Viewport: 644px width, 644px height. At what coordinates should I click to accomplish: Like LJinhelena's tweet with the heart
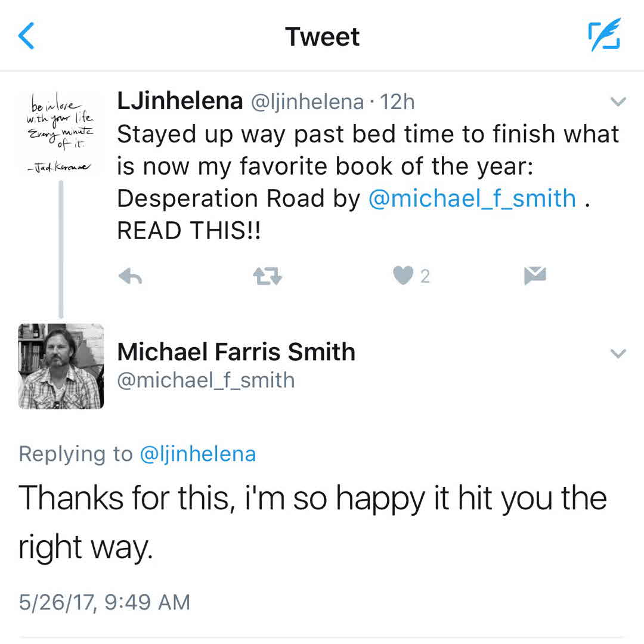pyautogui.click(x=404, y=275)
